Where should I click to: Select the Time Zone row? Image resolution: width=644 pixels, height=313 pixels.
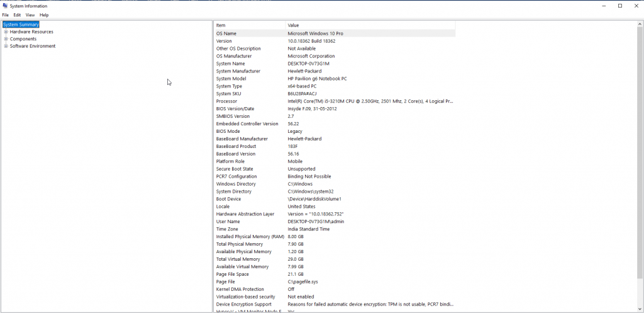335,229
